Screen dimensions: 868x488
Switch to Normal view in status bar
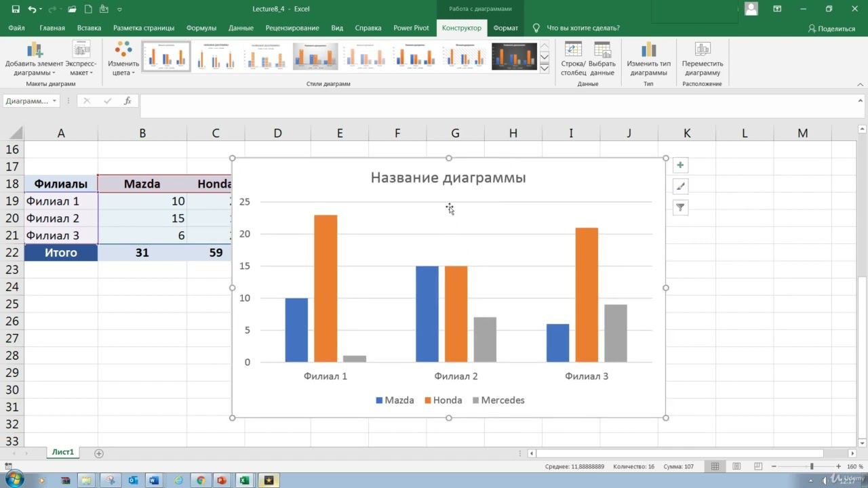(x=715, y=466)
